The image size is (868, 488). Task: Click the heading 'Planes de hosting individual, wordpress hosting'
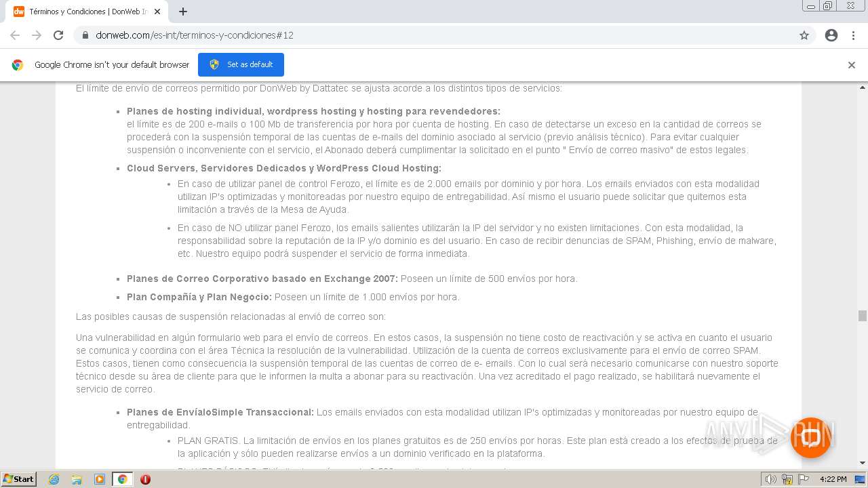313,111
